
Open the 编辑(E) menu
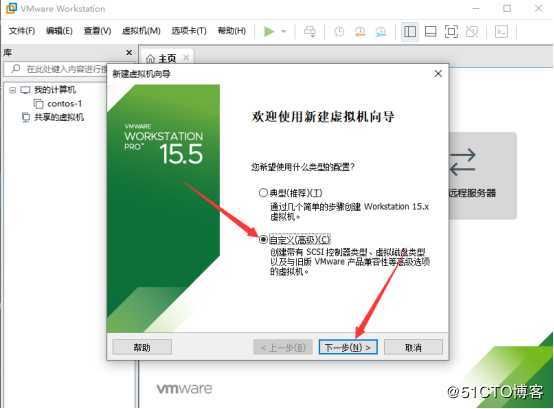59,31
